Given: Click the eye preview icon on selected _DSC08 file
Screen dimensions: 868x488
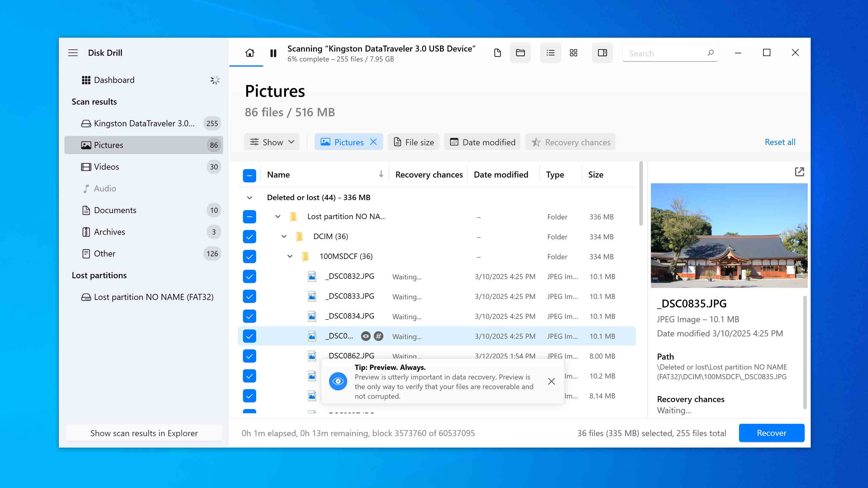Looking at the screenshot, I should 366,336.
